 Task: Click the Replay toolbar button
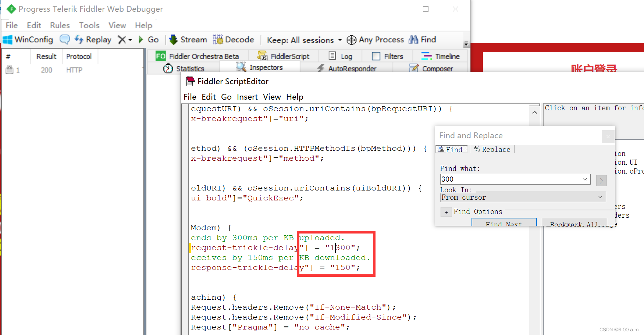[x=93, y=40]
